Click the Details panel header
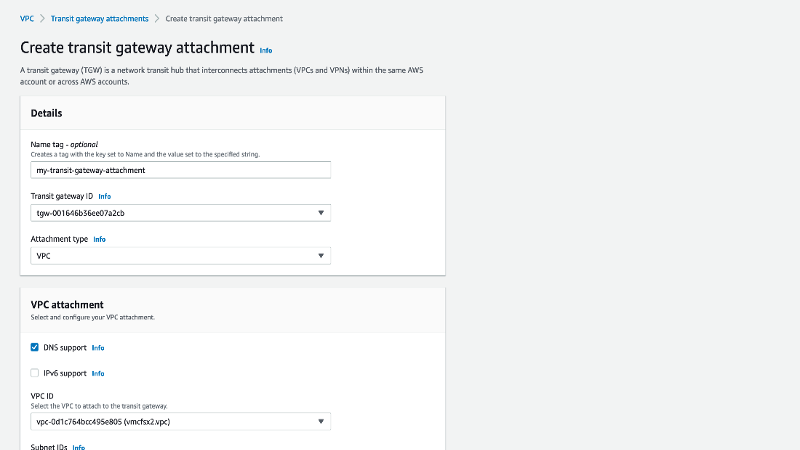800x450 pixels. 232,113
